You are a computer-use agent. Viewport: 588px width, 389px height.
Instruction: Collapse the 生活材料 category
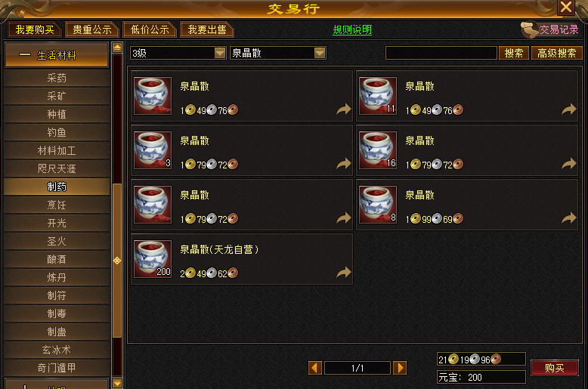56,55
